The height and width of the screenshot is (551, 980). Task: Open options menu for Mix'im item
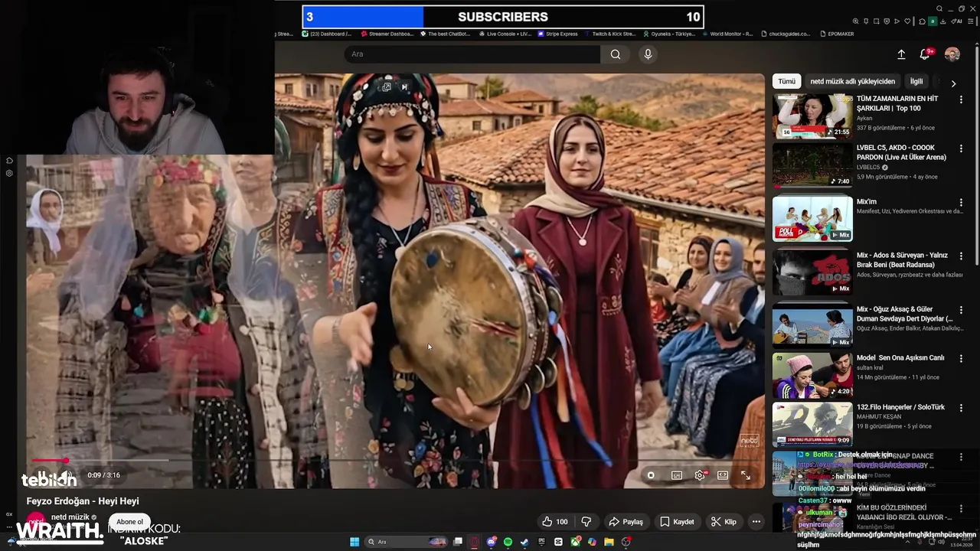coord(961,202)
